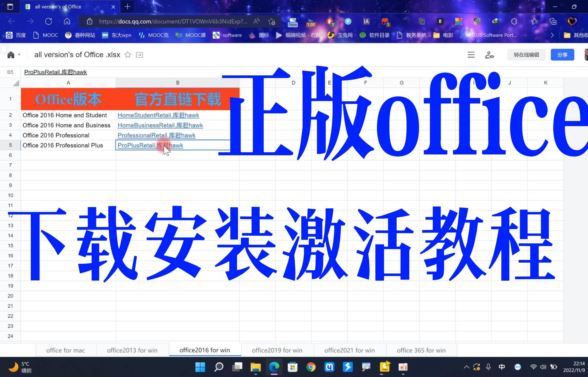Select cell Office 2016 Home and Student
588x377 pixels.
pos(68,115)
